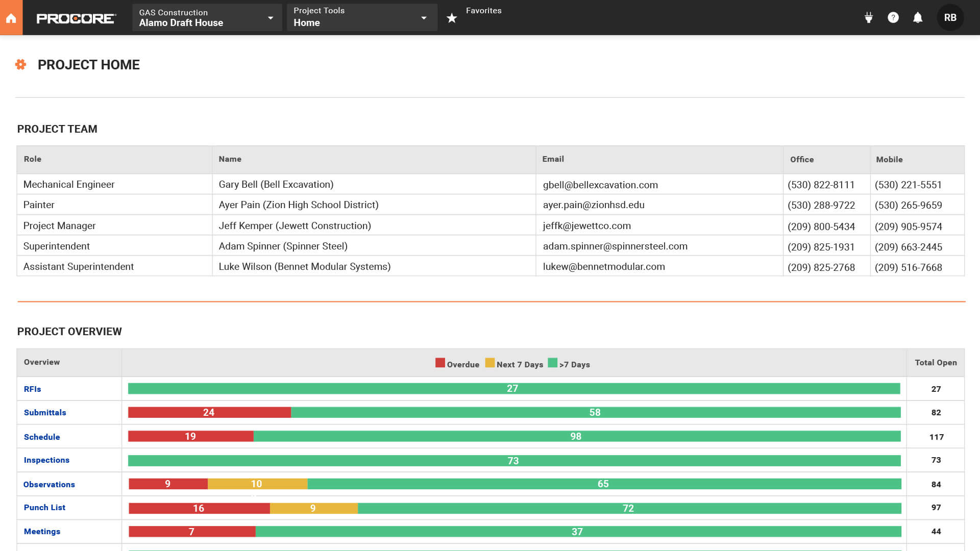Click the orange Procore home icon
The image size is (980, 551).
[10, 17]
